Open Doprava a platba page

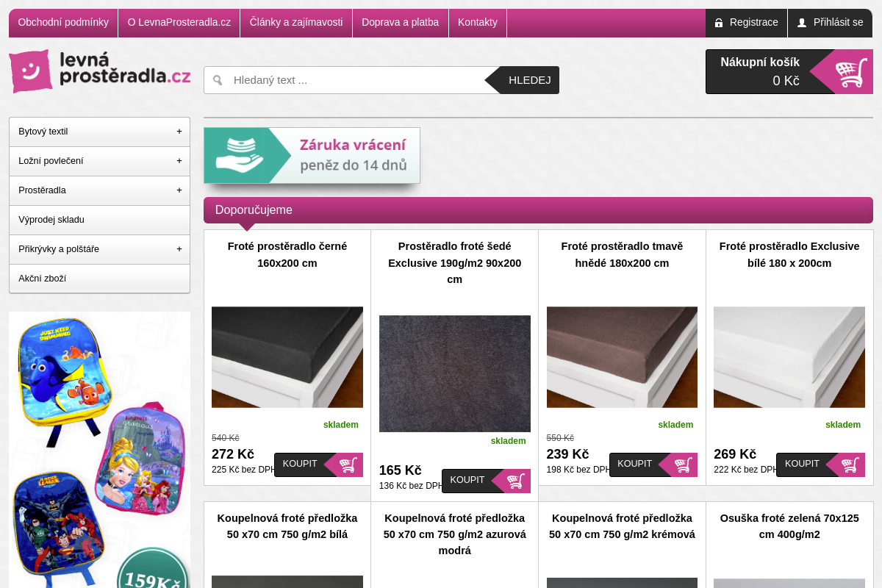click(x=400, y=23)
